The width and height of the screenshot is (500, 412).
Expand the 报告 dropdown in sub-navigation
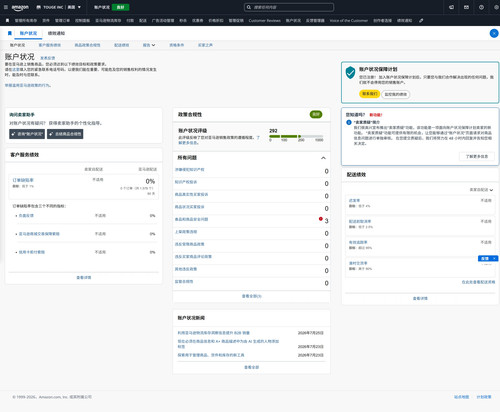tap(149, 45)
